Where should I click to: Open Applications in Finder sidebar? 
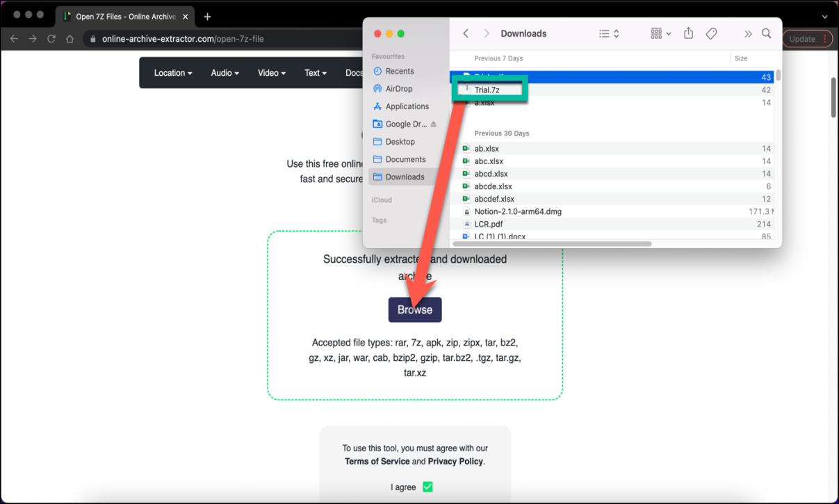pyautogui.click(x=407, y=106)
